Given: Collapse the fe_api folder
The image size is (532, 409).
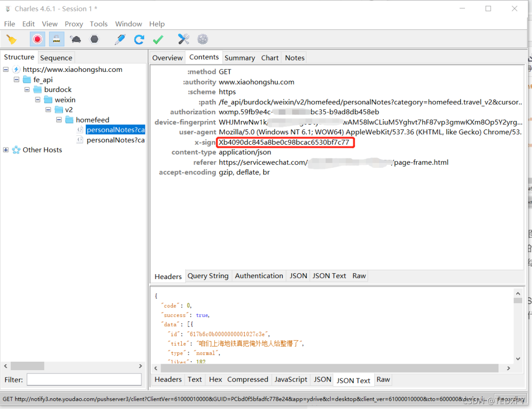Looking at the screenshot, I should pos(16,80).
